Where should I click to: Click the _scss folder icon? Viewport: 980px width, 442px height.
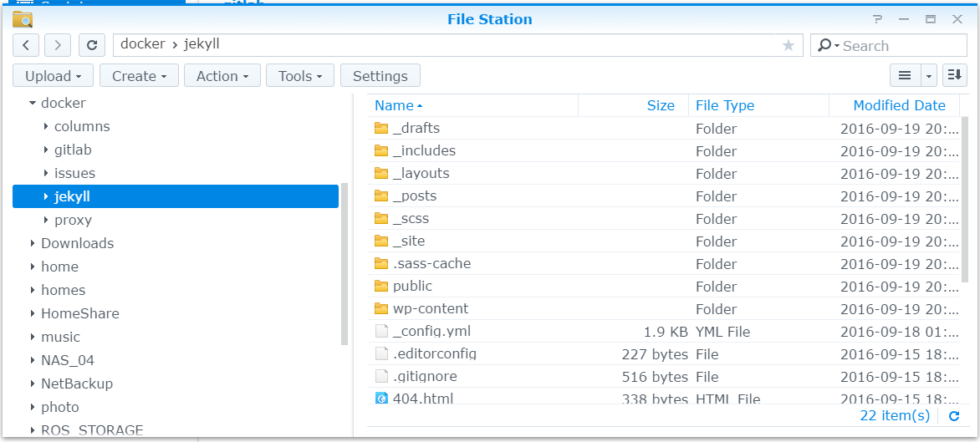(381, 219)
